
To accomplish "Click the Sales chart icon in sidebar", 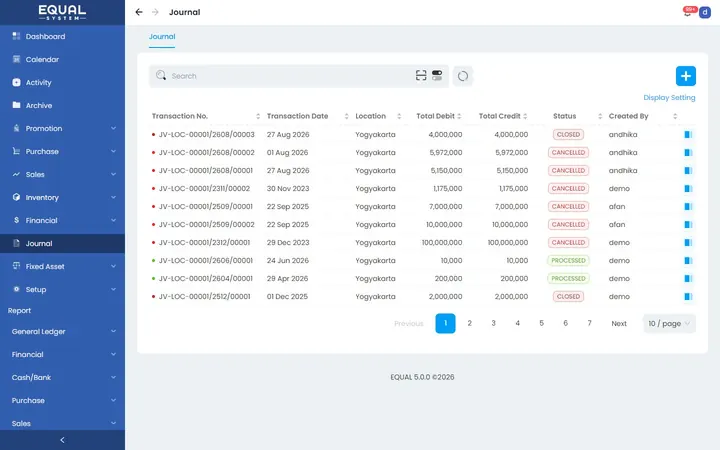I will click(17, 174).
